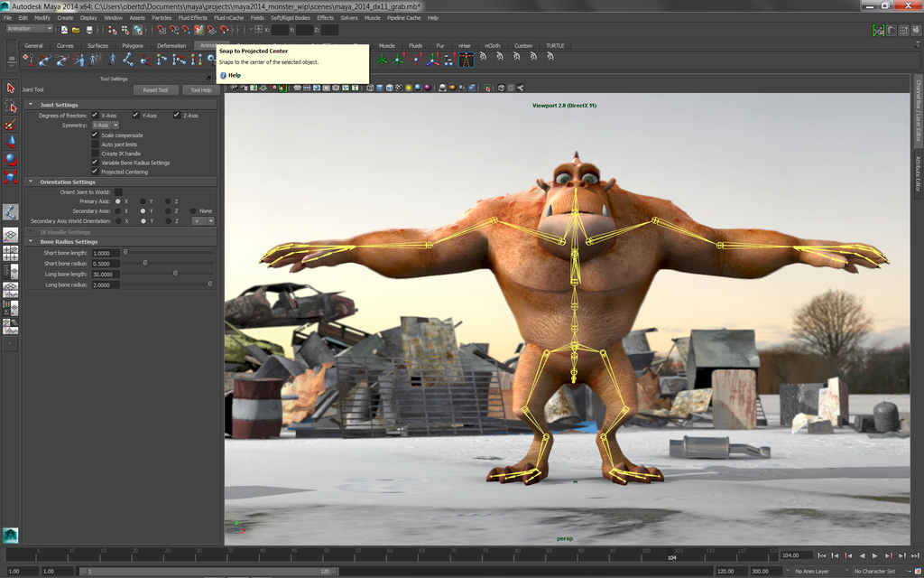Screen dimensions: 924x578
Task: Click the Save Scene icon
Action: [x=89, y=30]
